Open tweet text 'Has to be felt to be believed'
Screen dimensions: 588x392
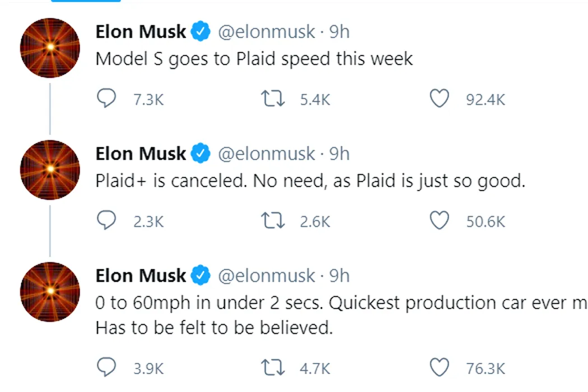pyautogui.click(x=214, y=328)
